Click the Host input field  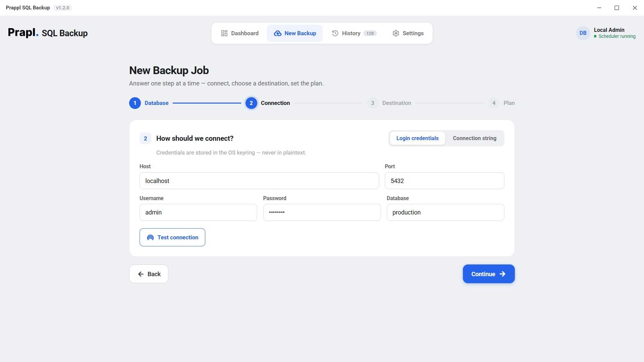point(259,181)
